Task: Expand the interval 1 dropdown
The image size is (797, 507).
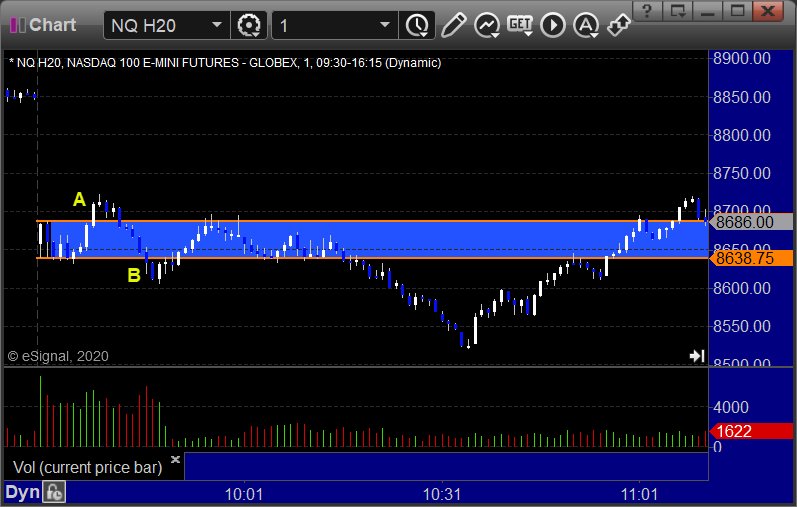Action: point(385,25)
